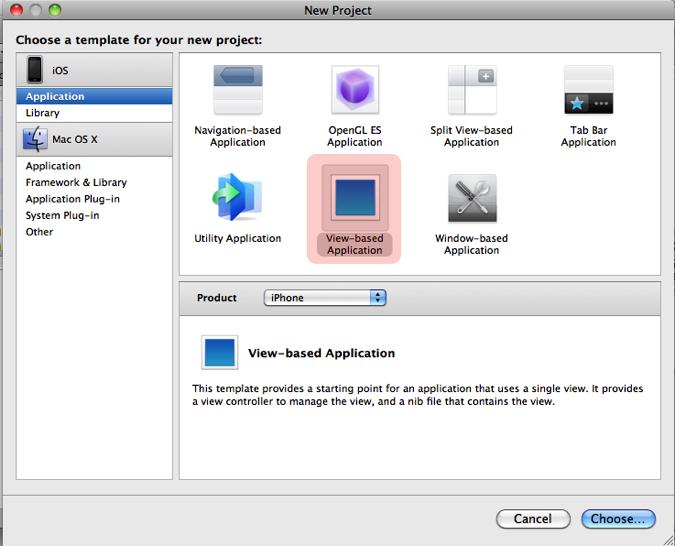
Task: Click the bold 'View-based Application' heading
Action: pos(322,353)
